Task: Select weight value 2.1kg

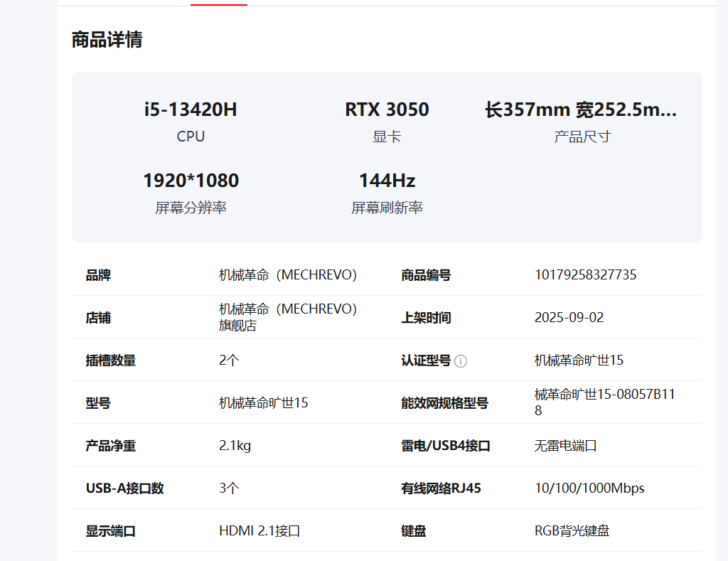Action: (235, 446)
